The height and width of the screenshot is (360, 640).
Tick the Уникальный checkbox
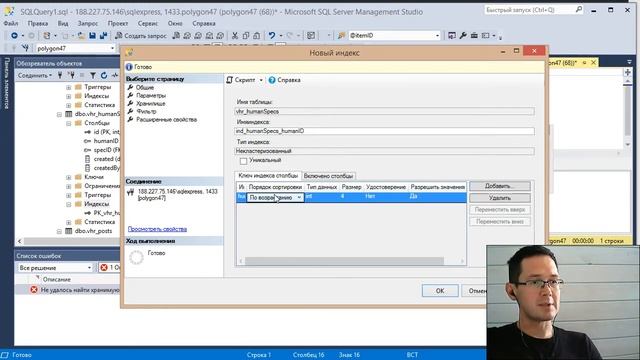(x=243, y=161)
